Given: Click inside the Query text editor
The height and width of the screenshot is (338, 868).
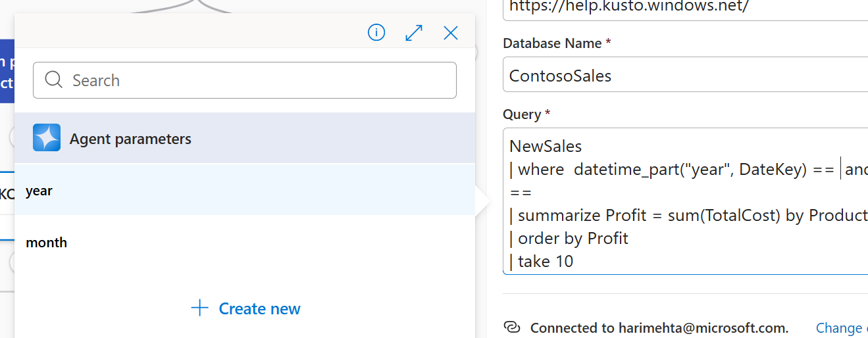Looking at the screenshot, I should 685,201.
